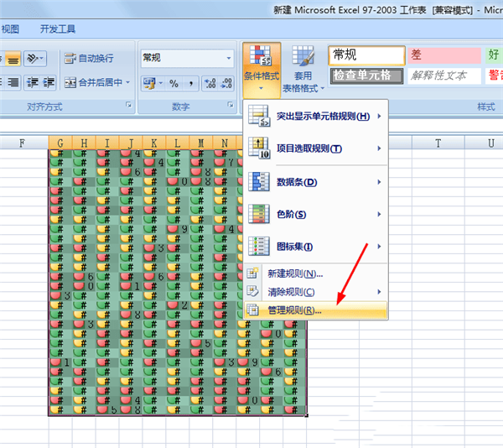Screen dimensions: 503x448
Task: Apply the pink 差 cell style
Action: coord(444,55)
